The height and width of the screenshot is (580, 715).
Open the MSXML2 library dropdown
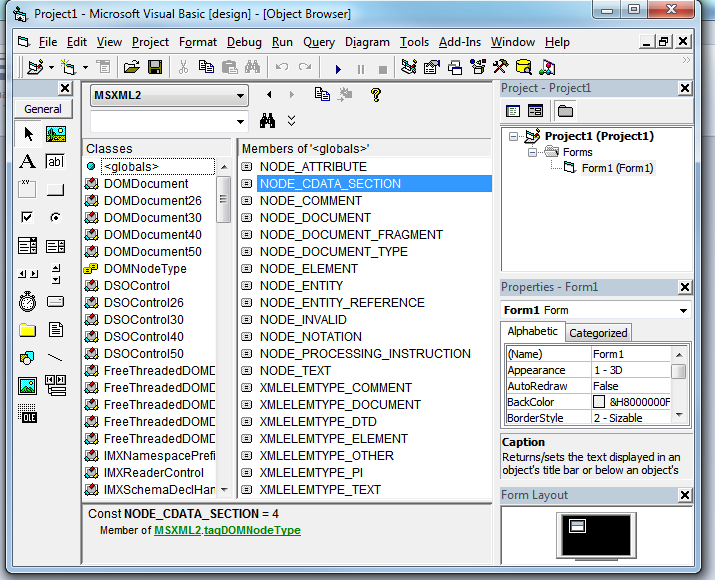point(240,96)
